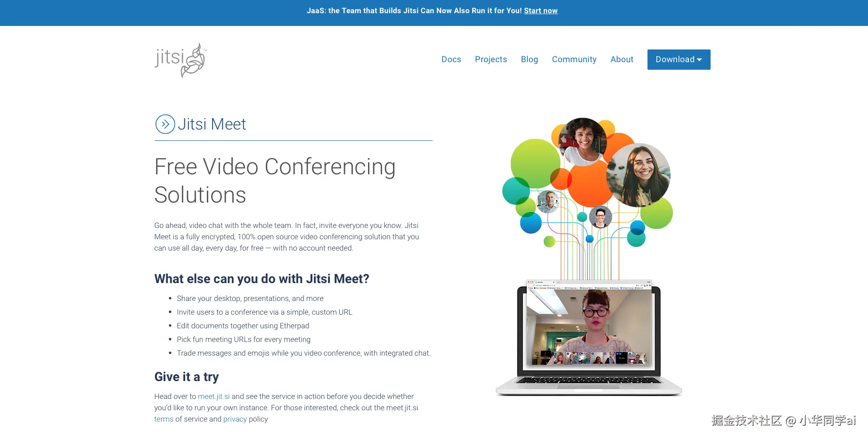This screenshot has height=439, width=868.
Task: Click the large smiling woman circle photo
Action: (x=639, y=175)
